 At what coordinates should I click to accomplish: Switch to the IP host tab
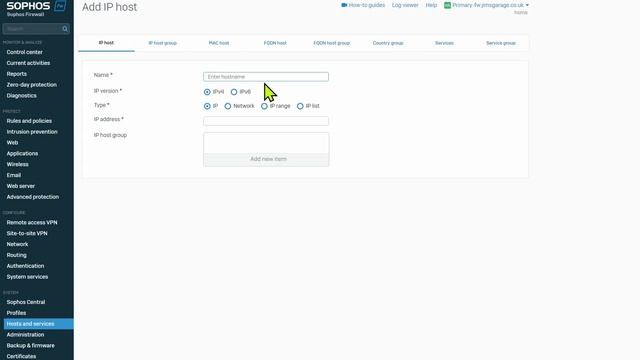[106, 43]
